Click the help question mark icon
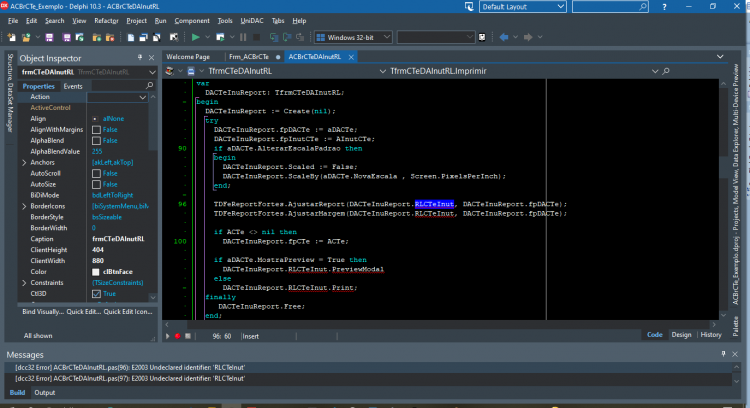 664,7
